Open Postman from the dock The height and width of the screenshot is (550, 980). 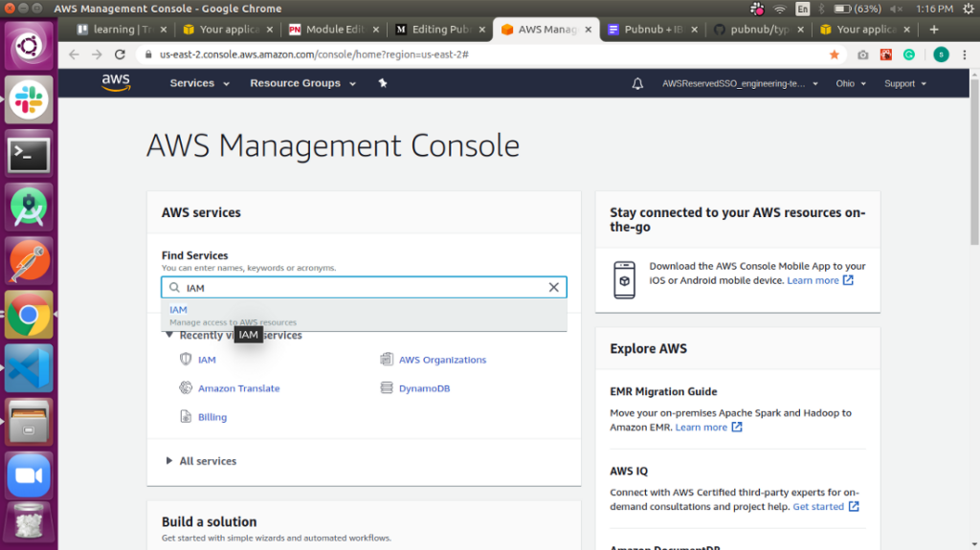point(29,260)
